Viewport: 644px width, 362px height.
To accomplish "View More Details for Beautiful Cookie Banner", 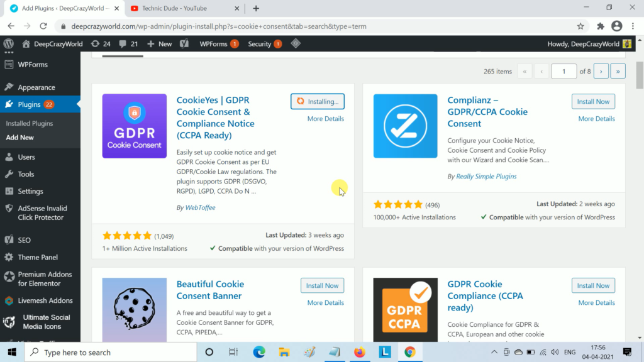I will [325, 302].
